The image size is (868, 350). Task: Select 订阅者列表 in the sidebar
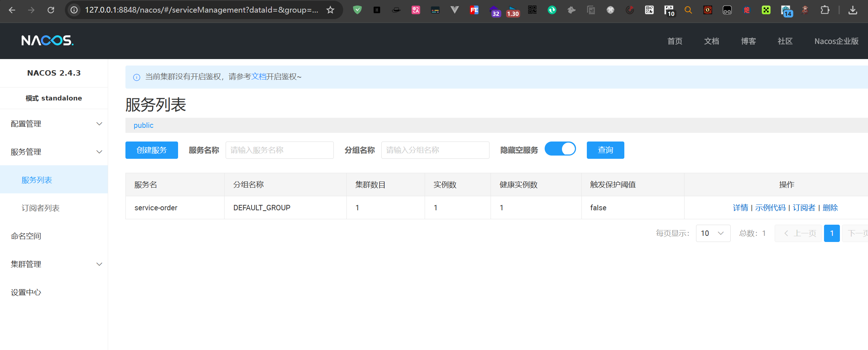point(40,208)
